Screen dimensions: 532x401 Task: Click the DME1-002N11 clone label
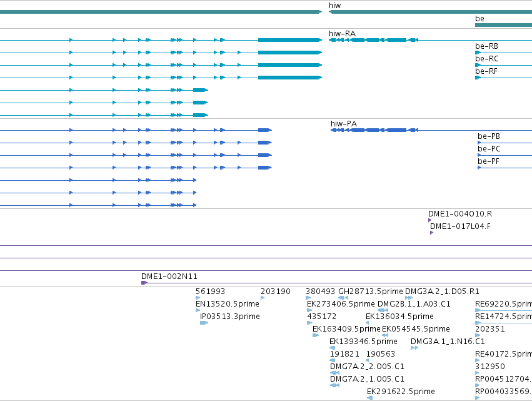169,277
